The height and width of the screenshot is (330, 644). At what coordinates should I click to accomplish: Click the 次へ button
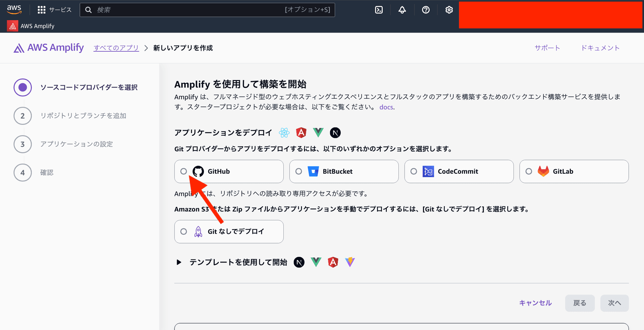(x=614, y=303)
